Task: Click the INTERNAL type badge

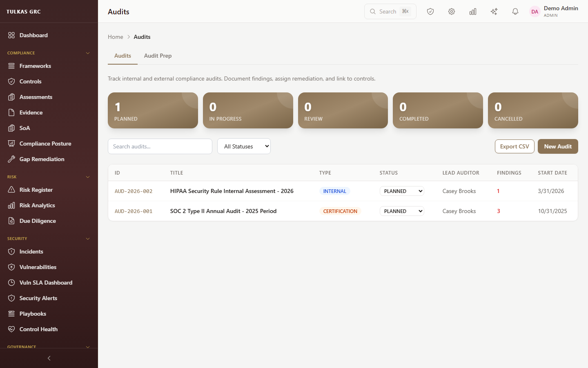Action: [x=334, y=191]
